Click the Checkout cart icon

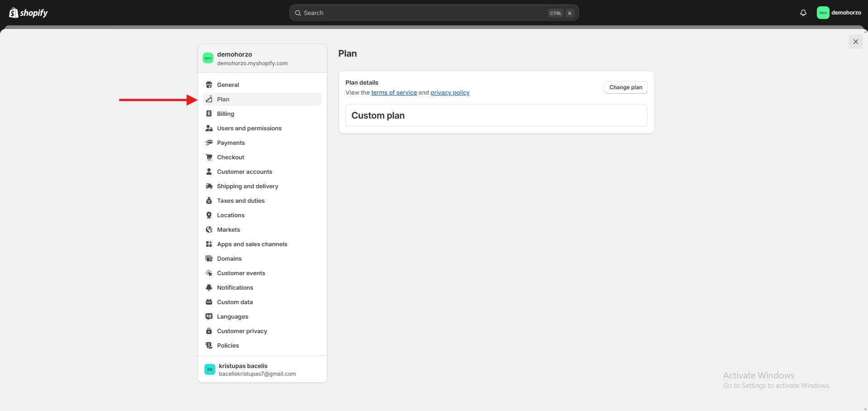(x=209, y=157)
